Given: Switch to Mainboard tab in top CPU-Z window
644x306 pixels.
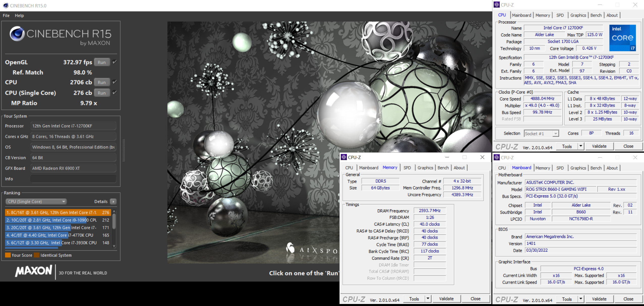Looking at the screenshot, I should pos(521,15).
